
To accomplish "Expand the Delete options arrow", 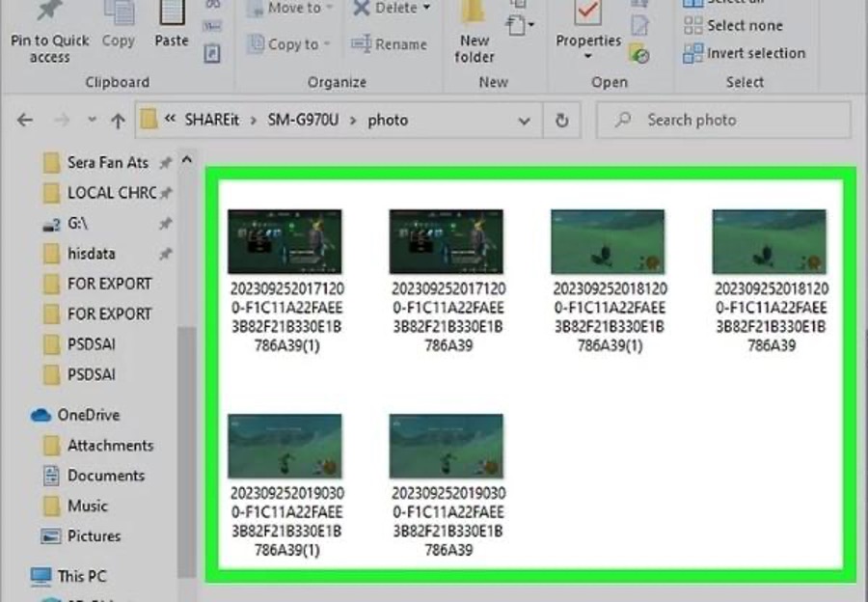I will click(427, 8).
